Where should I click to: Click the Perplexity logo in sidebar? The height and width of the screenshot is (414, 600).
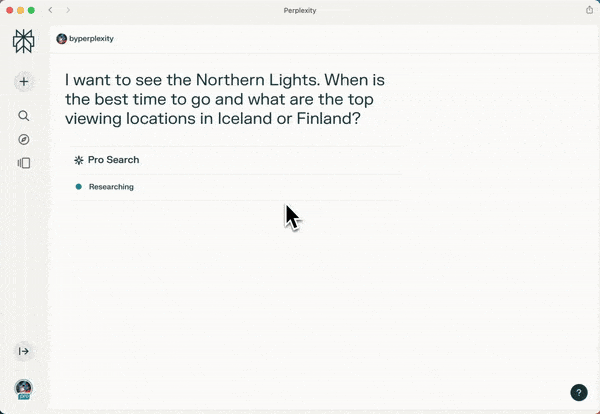pos(23,41)
